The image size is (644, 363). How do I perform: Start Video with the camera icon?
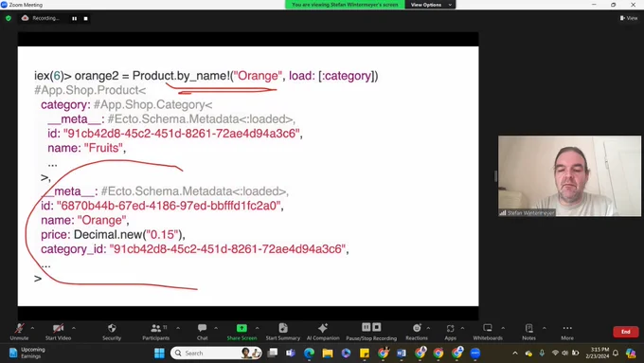coord(58,332)
